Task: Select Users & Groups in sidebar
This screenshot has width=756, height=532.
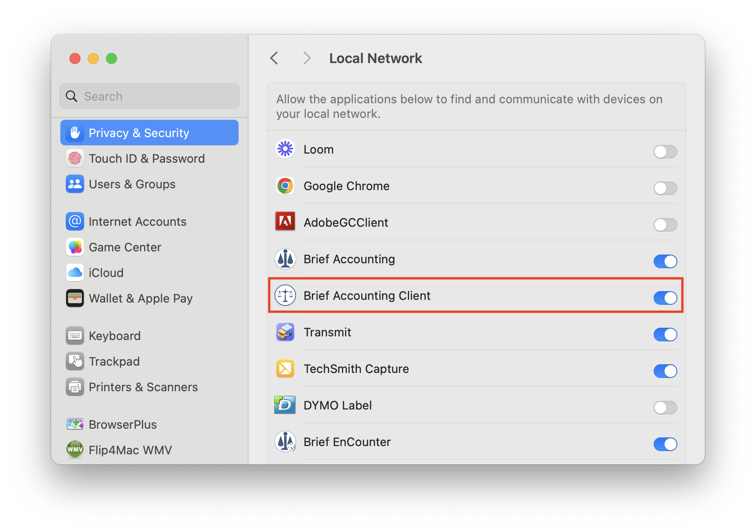Action: pos(132,184)
